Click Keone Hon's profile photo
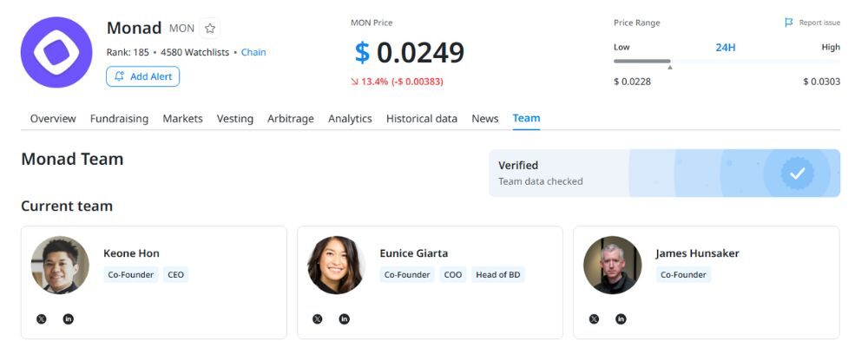This screenshot has height=354, width=868. (60, 265)
